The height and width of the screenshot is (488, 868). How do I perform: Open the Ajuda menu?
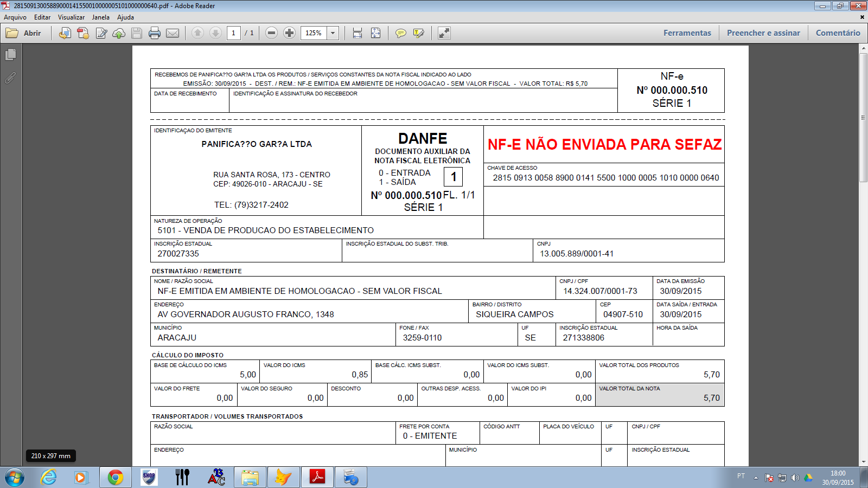pyautogui.click(x=126, y=17)
